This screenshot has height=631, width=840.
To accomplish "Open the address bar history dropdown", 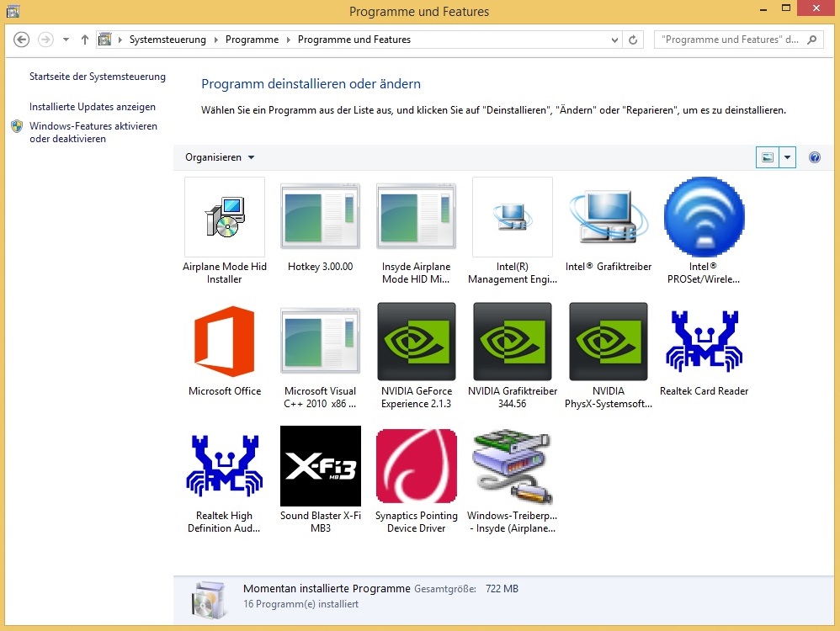I will point(615,40).
